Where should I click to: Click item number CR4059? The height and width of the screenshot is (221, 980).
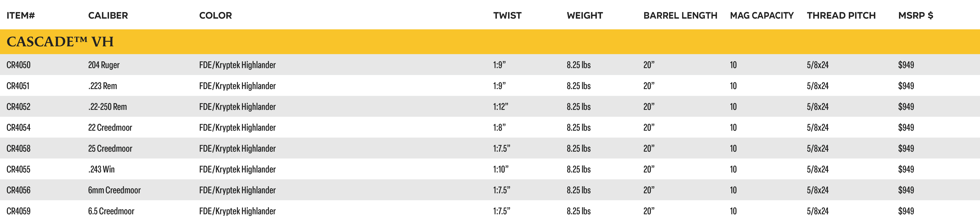pos(18,211)
